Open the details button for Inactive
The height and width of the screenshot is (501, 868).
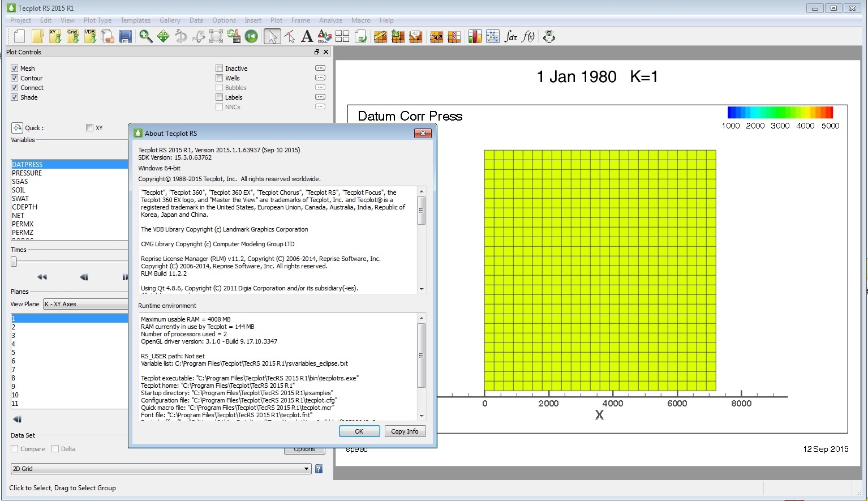point(320,68)
